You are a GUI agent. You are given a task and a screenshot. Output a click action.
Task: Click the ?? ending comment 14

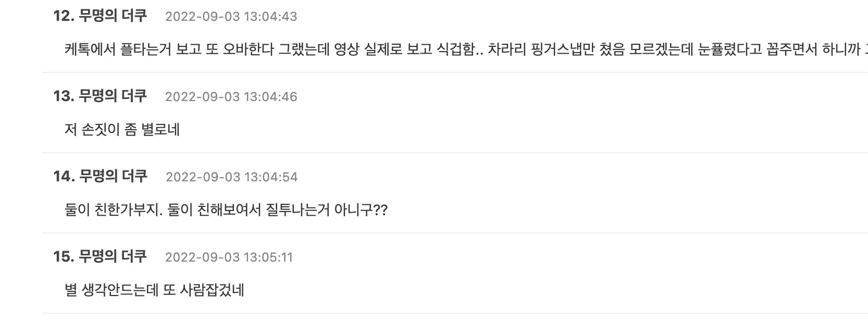pos(381,210)
